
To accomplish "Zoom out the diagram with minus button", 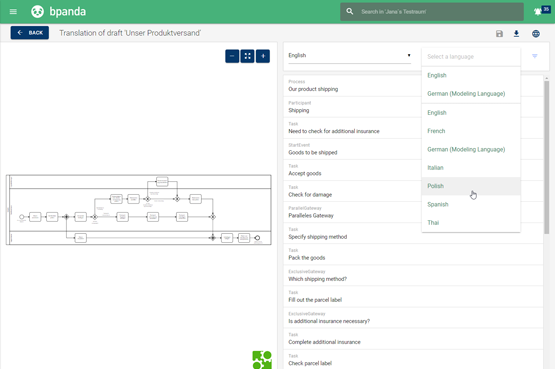I will coord(232,56).
